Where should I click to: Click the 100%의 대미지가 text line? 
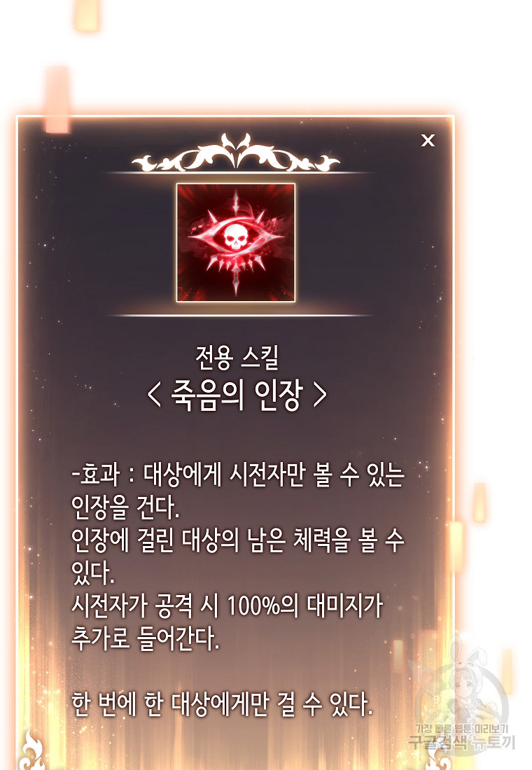(227, 606)
